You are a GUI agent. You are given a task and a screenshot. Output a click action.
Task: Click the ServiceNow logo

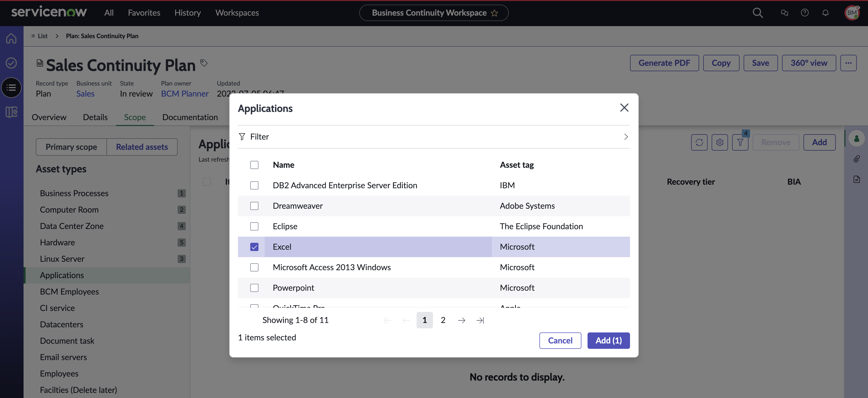click(x=49, y=12)
